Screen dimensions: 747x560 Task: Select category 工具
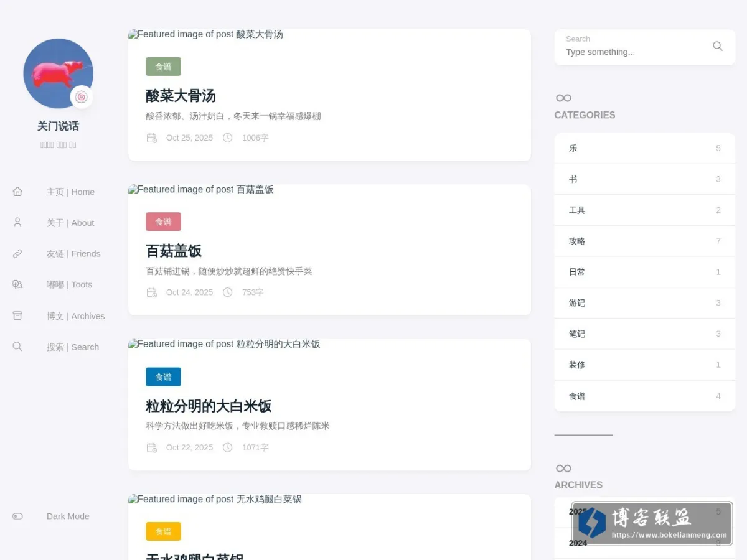click(x=645, y=210)
